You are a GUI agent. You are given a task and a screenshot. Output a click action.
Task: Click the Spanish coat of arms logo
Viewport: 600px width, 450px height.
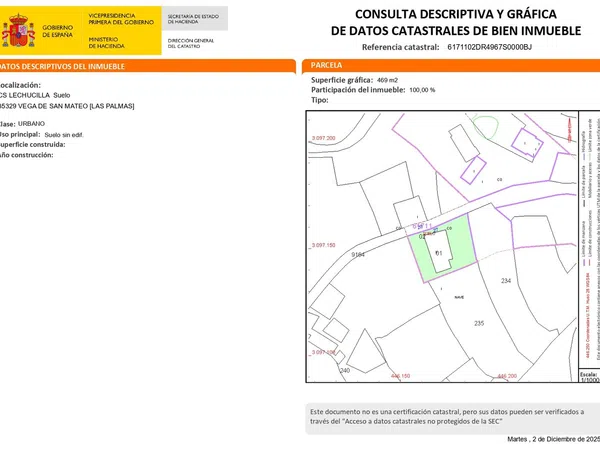tap(18, 30)
